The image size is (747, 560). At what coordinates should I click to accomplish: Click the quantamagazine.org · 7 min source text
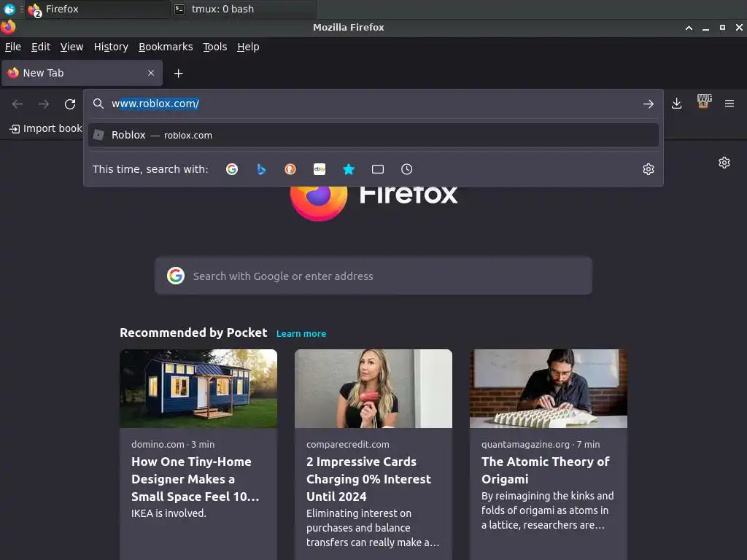tap(541, 444)
